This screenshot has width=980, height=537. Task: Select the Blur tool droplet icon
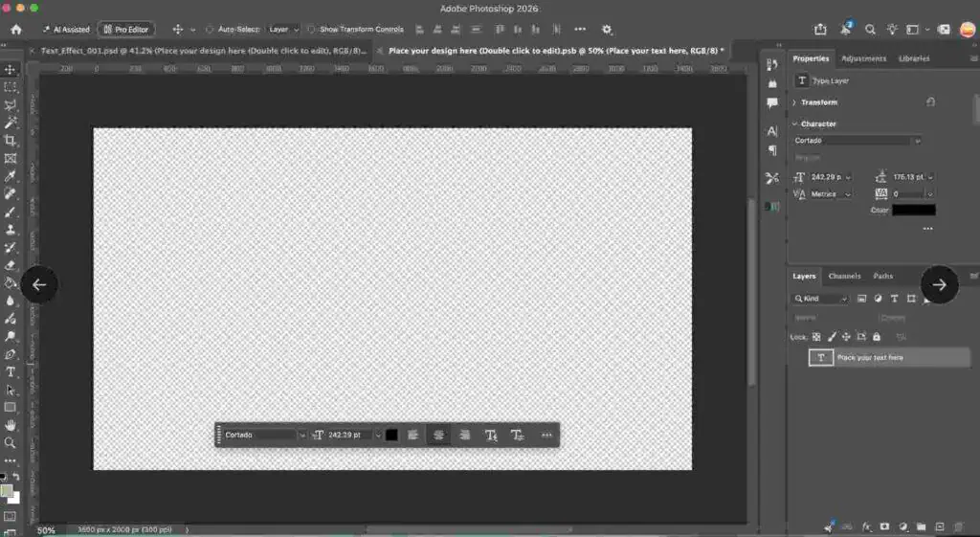point(10,301)
